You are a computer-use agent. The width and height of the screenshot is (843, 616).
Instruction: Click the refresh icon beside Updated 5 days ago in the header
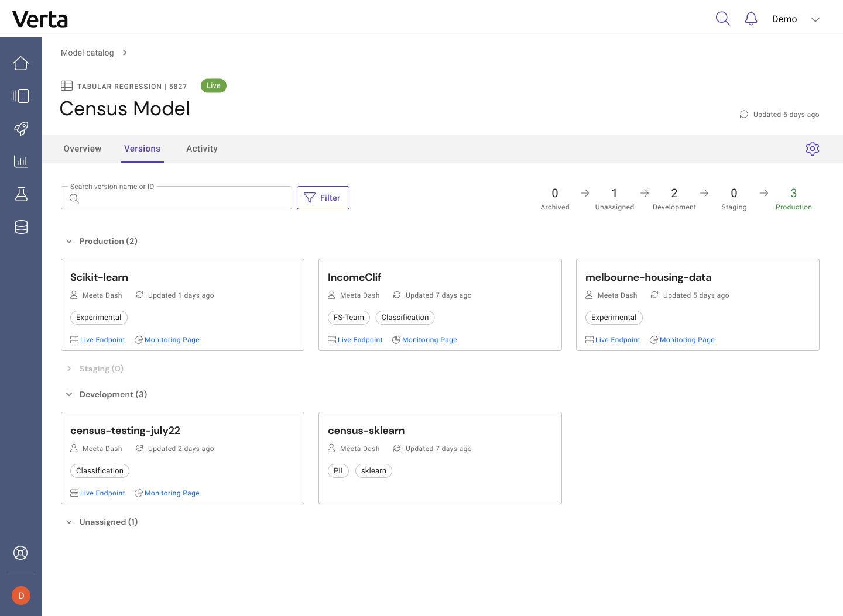point(744,114)
